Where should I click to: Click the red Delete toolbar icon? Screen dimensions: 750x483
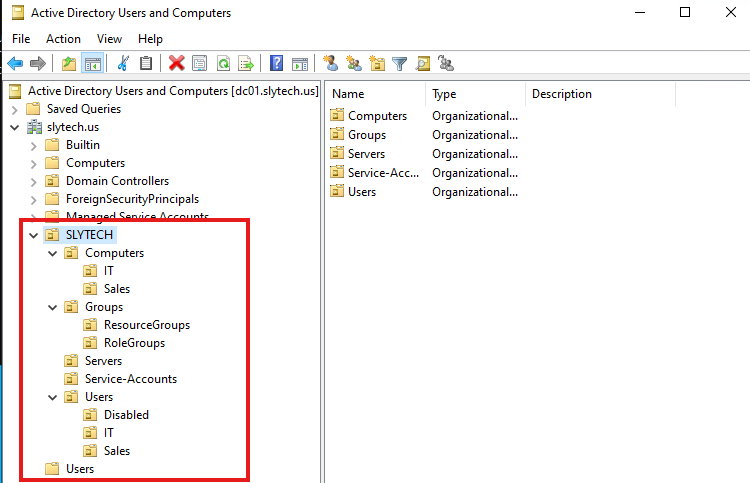click(x=177, y=64)
